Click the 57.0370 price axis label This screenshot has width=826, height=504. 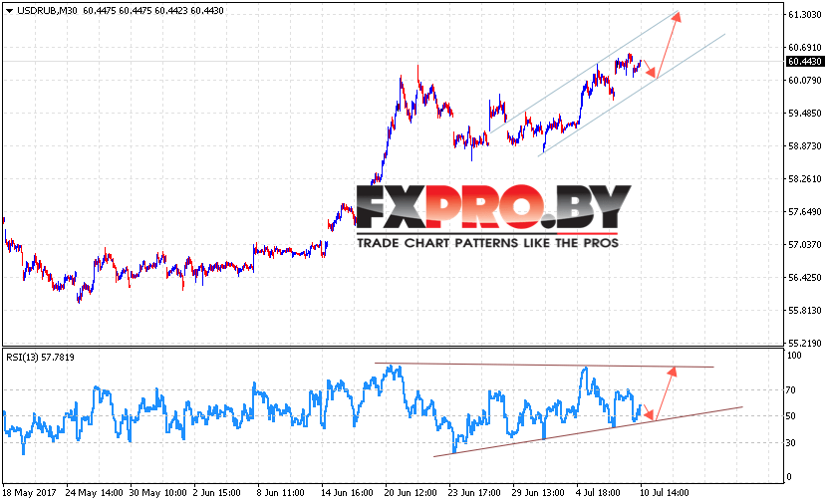[x=805, y=244]
